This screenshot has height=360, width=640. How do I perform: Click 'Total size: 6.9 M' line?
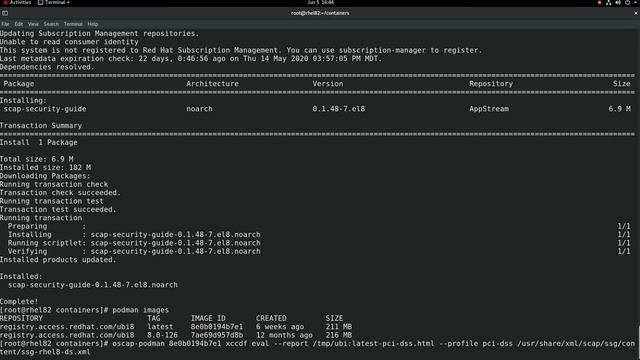[x=37, y=159]
